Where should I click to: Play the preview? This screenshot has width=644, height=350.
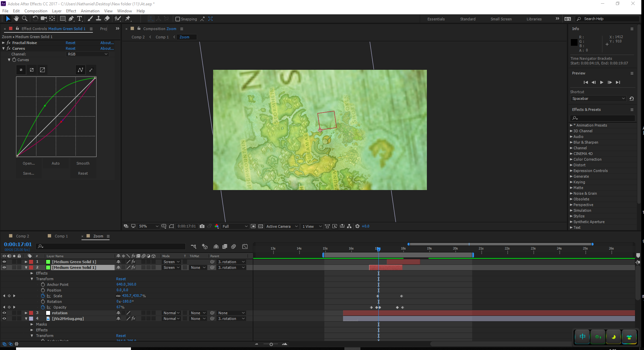point(602,82)
